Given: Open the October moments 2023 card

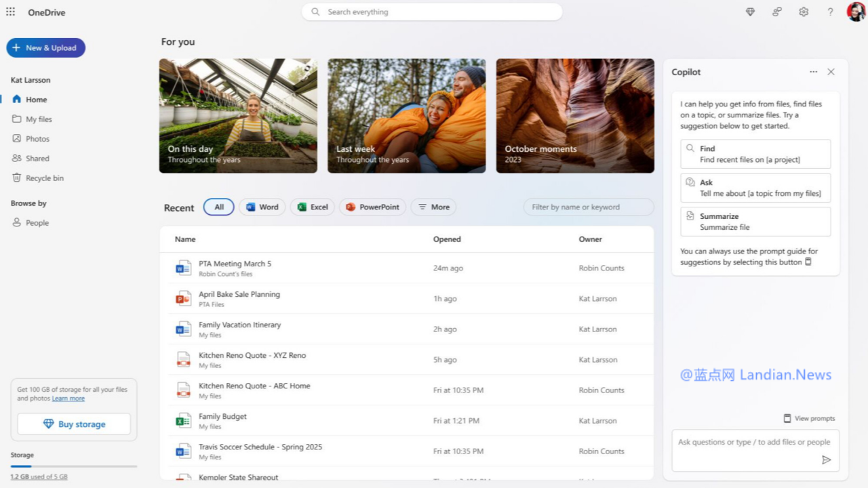Looking at the screenshot, I should click(x=575, y=115).
